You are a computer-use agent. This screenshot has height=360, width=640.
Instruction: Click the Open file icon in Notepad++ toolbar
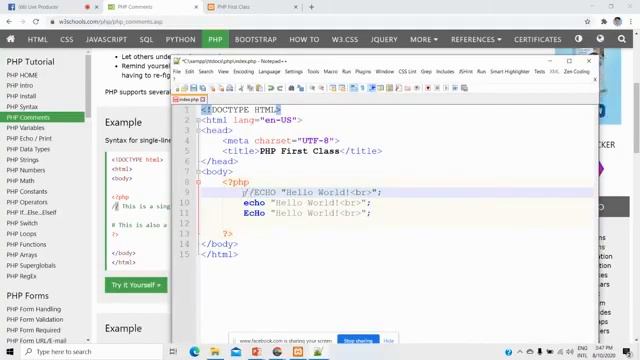184,88
